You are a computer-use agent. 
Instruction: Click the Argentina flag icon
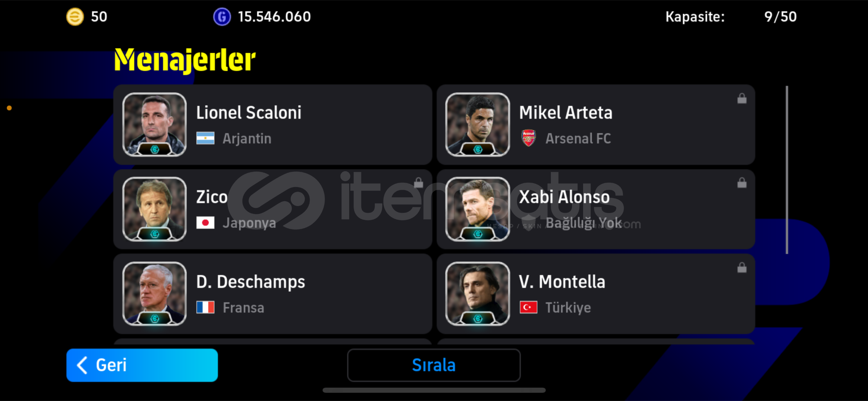click(205, 138)
